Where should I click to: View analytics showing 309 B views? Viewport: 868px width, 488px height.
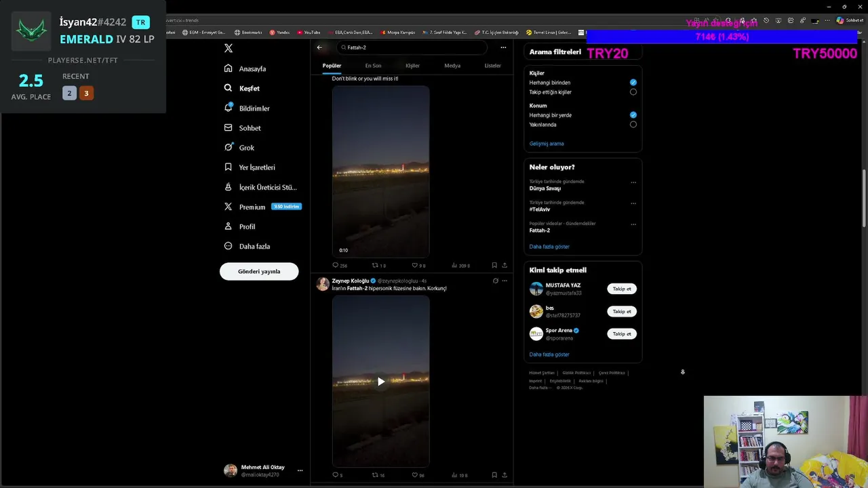[x=460, y=266]
